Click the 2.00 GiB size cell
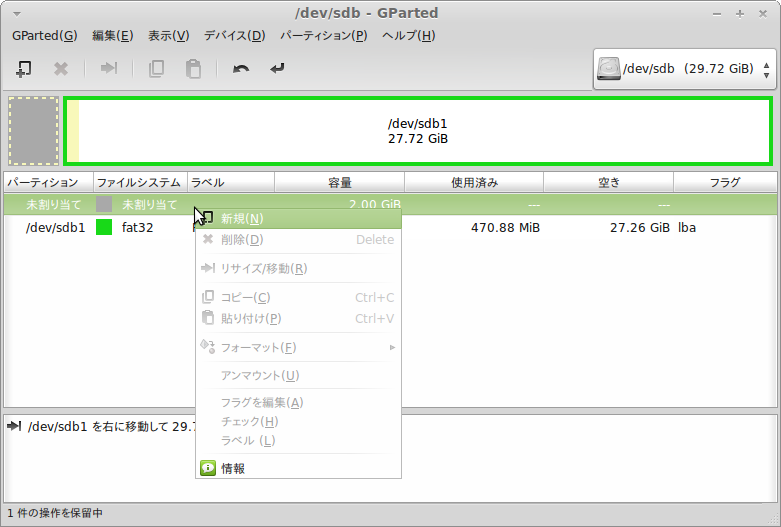 click(x=375, y=204)
